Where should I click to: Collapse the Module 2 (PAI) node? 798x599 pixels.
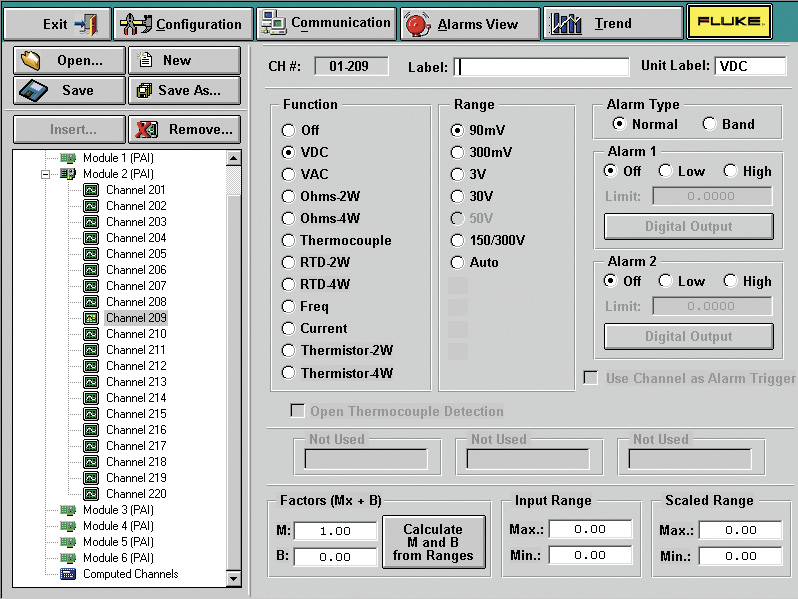tap(45, 175)
